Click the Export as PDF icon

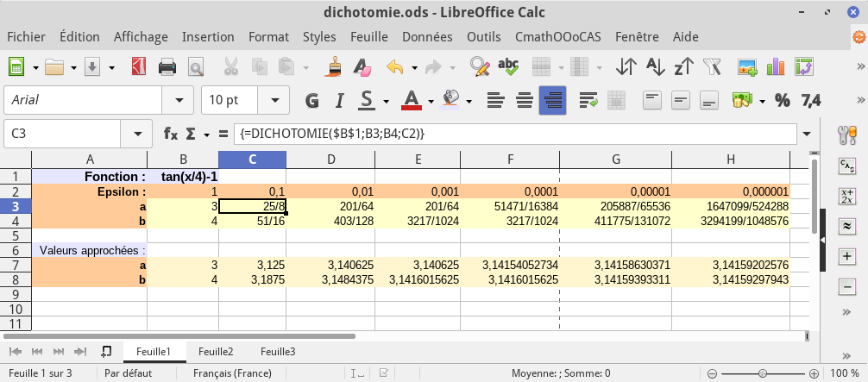(140, 67)
